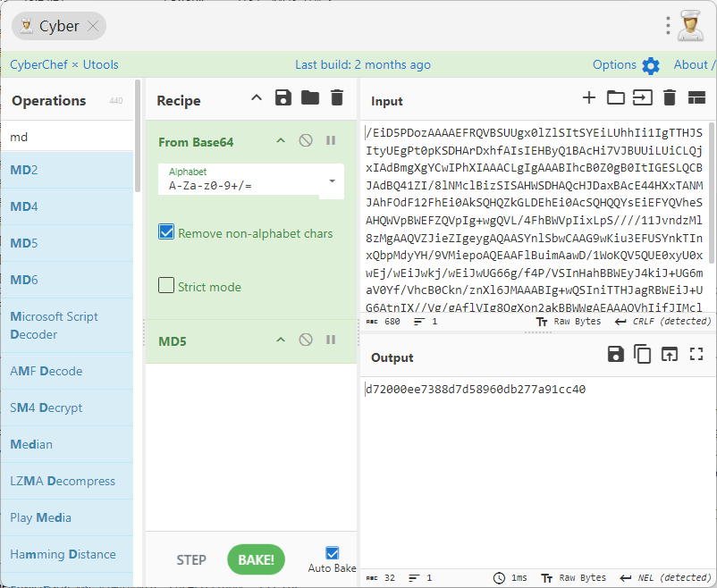Close the Cyber tab
Image resolution: width=717 pixels, height=588 pixels.
pyautogui.click(x=93, y=26)
